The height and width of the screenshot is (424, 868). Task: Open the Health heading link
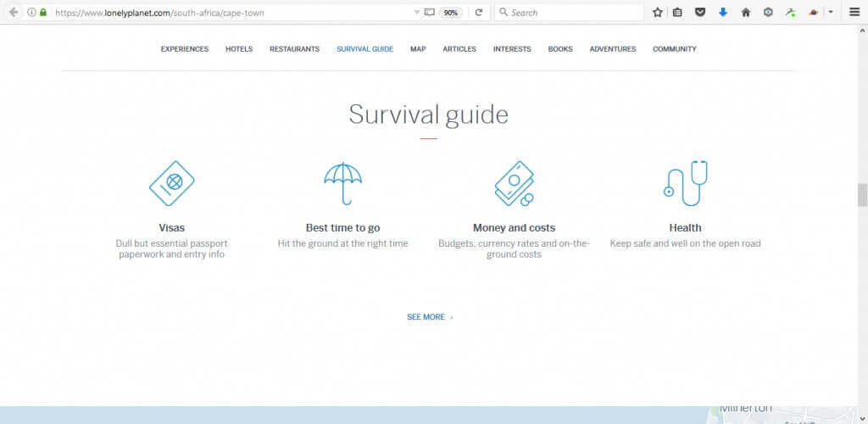point(685,227)
